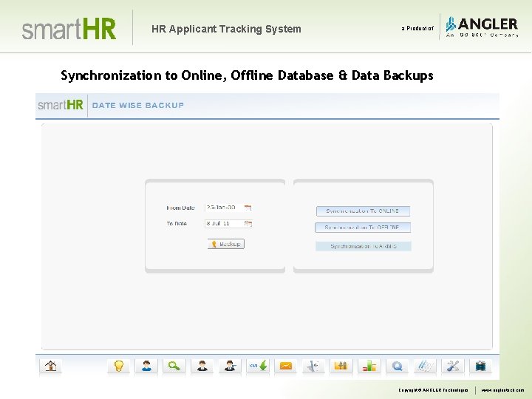This screenshot has height=399, width=532.
Task: Click the DATE WISE BACKUP header text
Action: [137, 106]
